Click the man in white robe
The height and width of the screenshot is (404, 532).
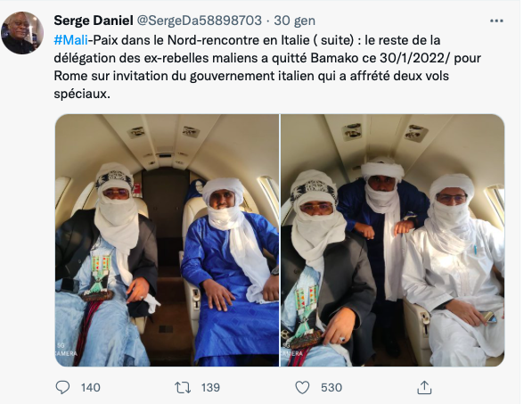pos(453,272)
